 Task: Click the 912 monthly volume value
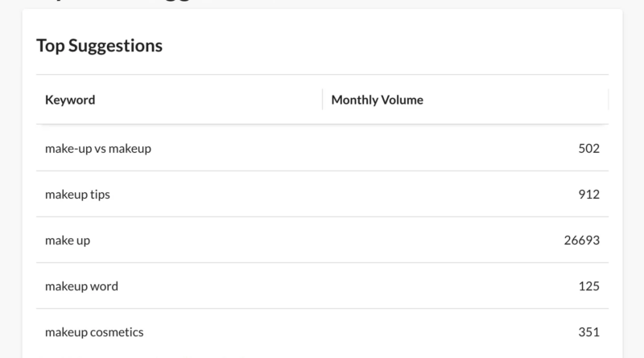(588, 194)
